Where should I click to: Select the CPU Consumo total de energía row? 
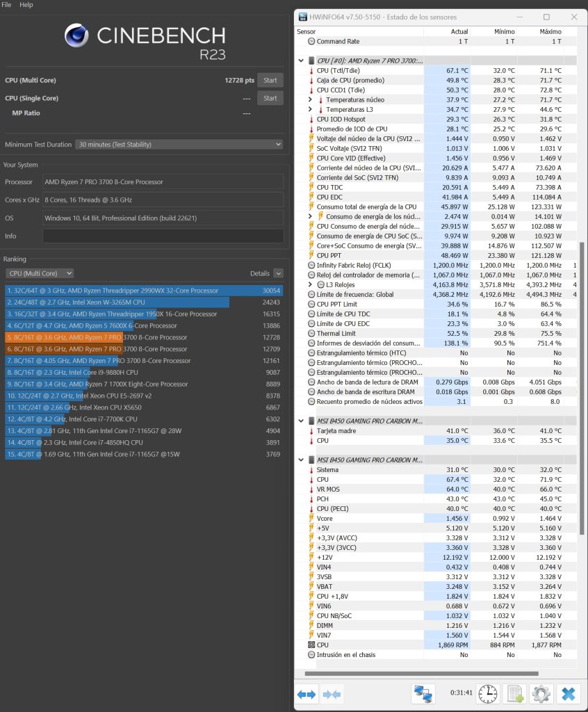(436, 207)
